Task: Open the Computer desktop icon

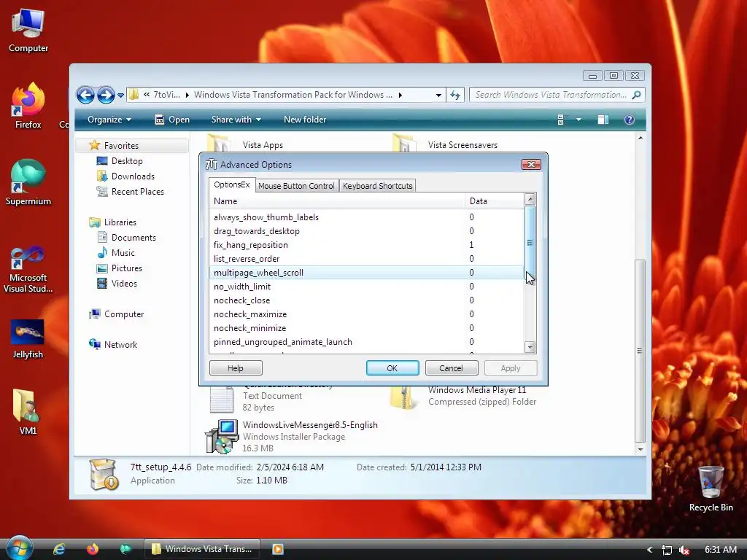Action: (28, 31)
